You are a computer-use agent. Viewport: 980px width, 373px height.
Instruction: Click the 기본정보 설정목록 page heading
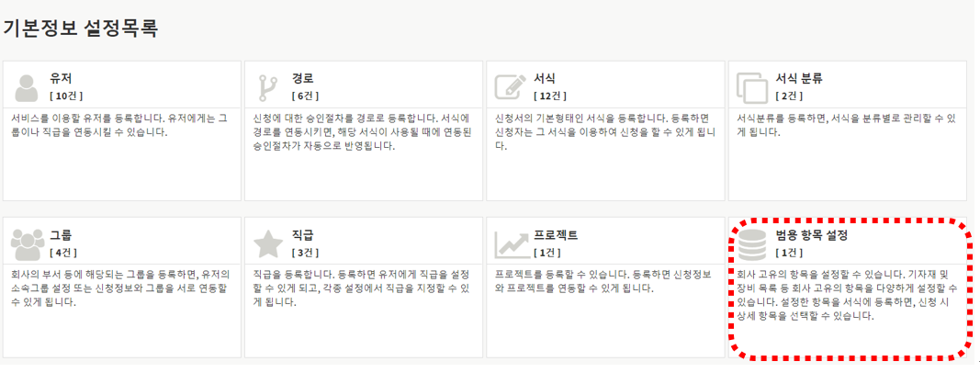(x=80, y=28)
